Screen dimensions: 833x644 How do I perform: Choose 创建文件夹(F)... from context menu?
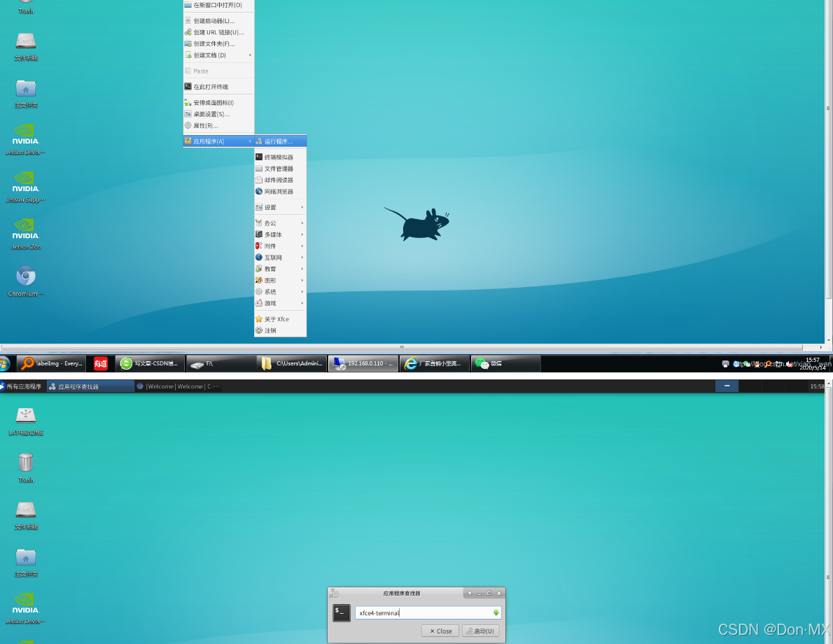(219, 43)
